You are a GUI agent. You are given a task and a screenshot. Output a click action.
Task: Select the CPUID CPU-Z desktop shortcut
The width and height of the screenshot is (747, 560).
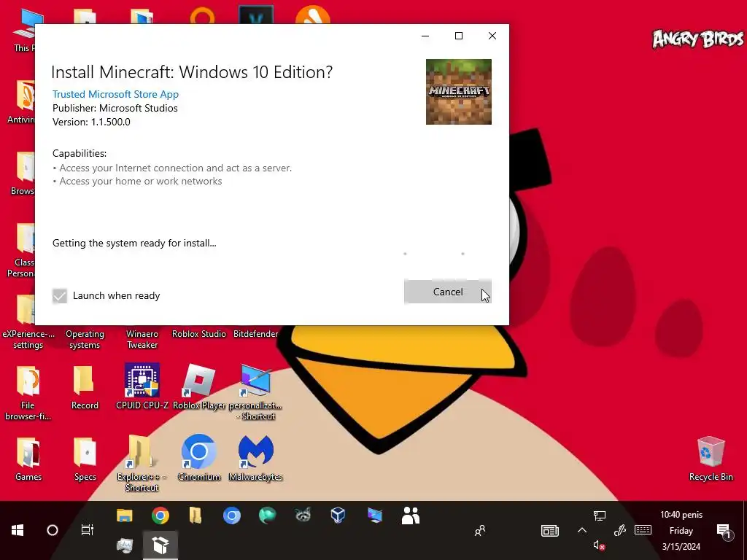pyautogui.click(x=142, y=386)
